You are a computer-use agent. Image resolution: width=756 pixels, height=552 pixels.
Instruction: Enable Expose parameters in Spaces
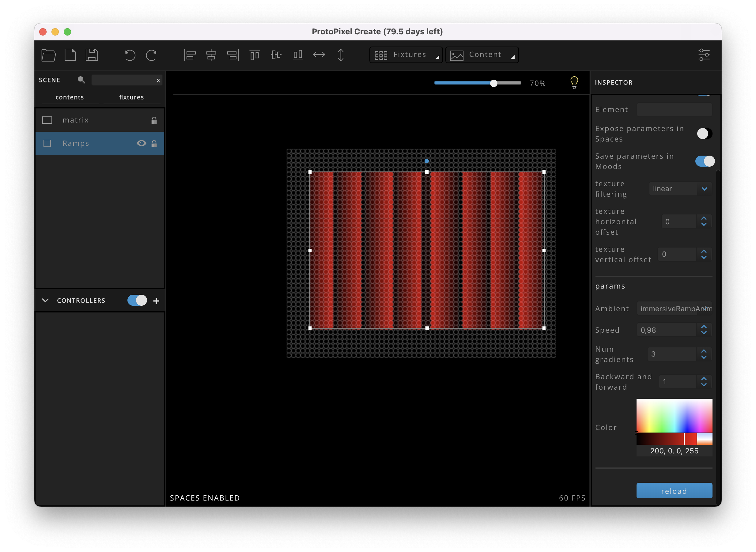point(704,133)
